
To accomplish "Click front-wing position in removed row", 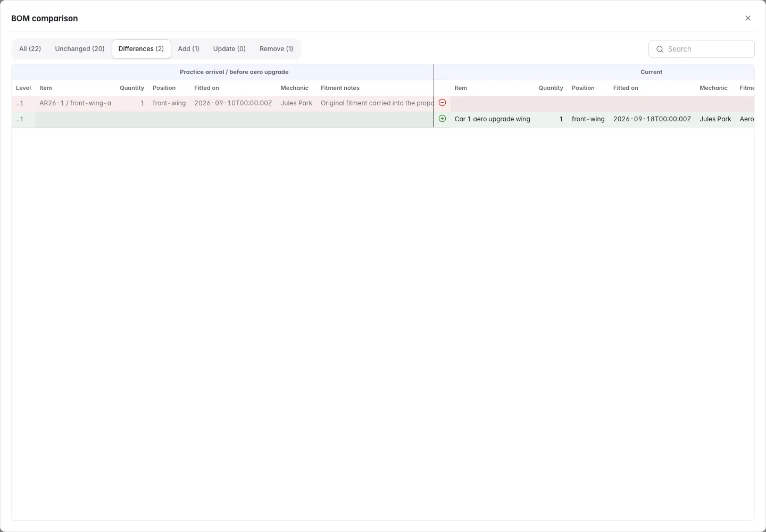I will tap(169, 103).
